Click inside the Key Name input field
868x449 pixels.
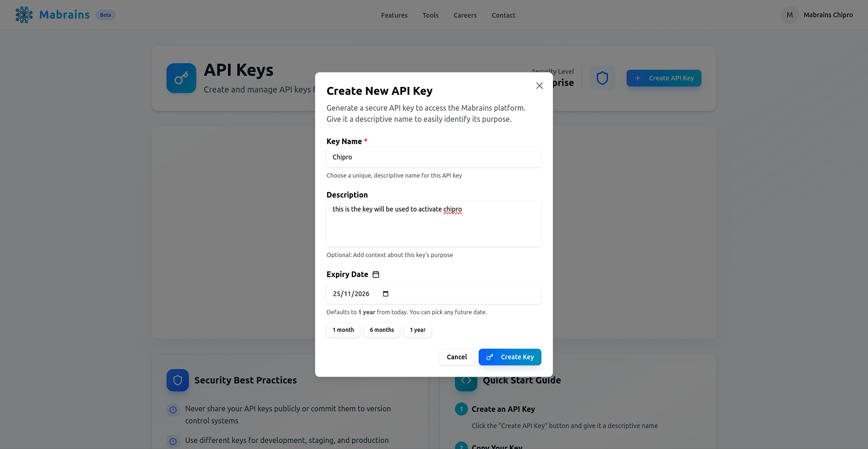tap(434, 157)
